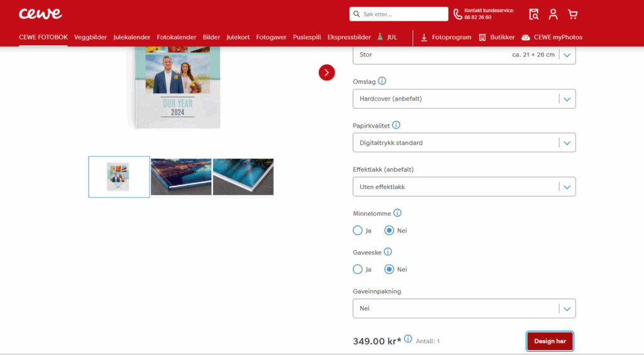Open the Gaveinnpakning dropdown
This screenshot has width=644, height=355.
point(464,309)
